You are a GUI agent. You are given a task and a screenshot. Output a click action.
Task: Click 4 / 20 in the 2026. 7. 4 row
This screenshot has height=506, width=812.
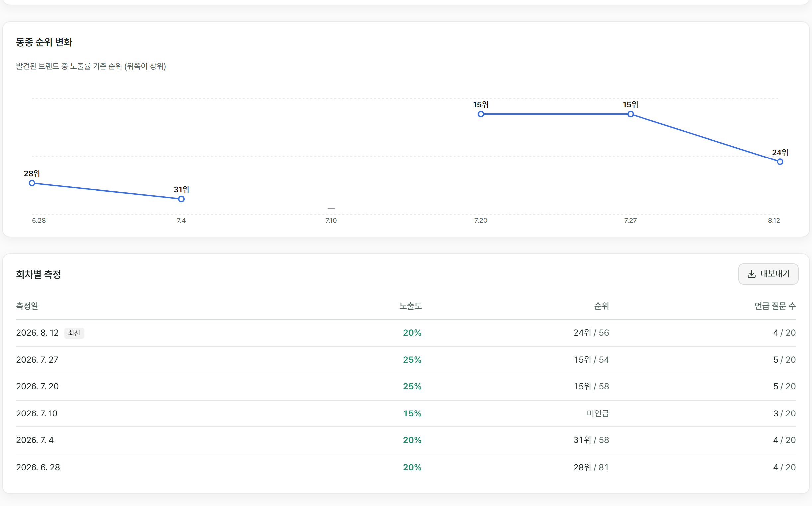pyautogui.click(x=784, y=440)
